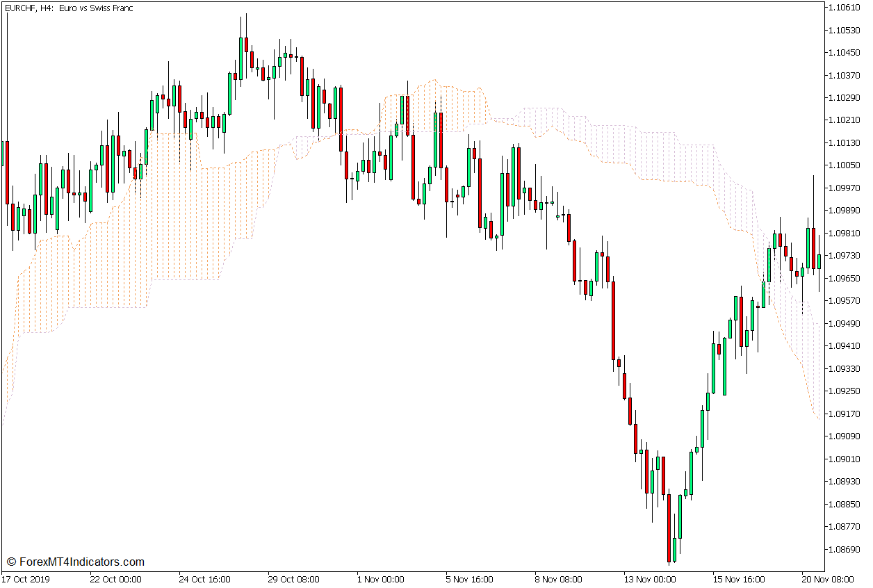The width and height of the screenshot is (873, 588).
Task: Click the EURCHF, H4 chart title
Action: coord(68,8)
